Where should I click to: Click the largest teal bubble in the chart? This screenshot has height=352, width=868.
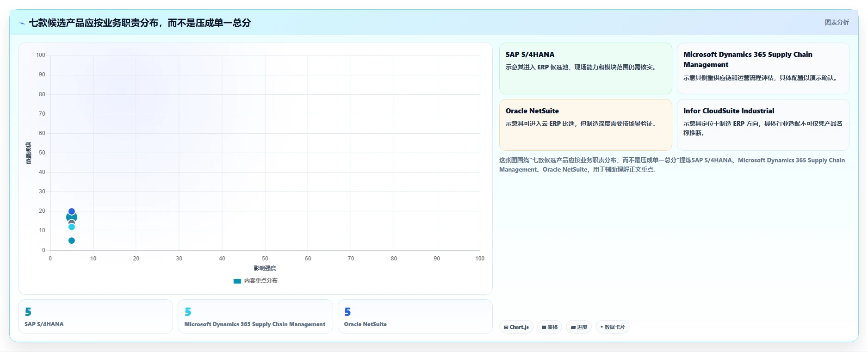coord(72,217)
